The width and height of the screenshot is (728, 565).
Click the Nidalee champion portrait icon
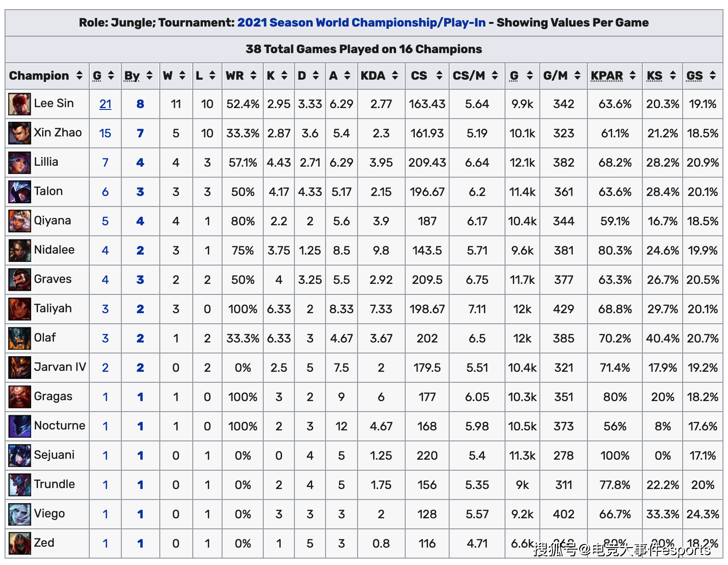point(20,250)
